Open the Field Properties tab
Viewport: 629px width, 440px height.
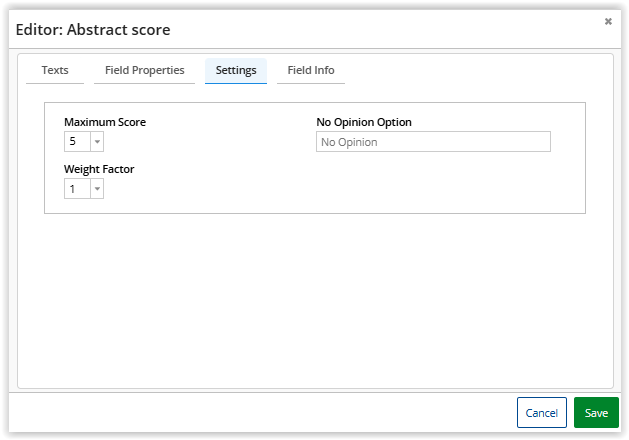(145, 71)
